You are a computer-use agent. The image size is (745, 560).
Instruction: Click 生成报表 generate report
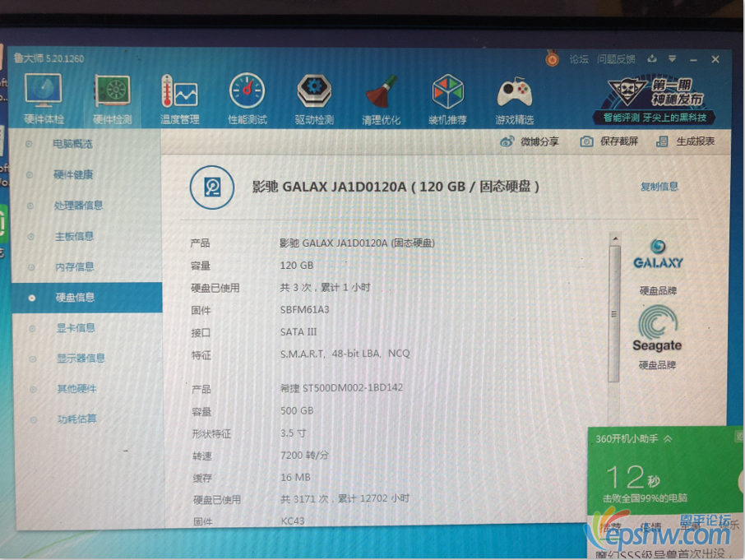[x=685, y=141]
